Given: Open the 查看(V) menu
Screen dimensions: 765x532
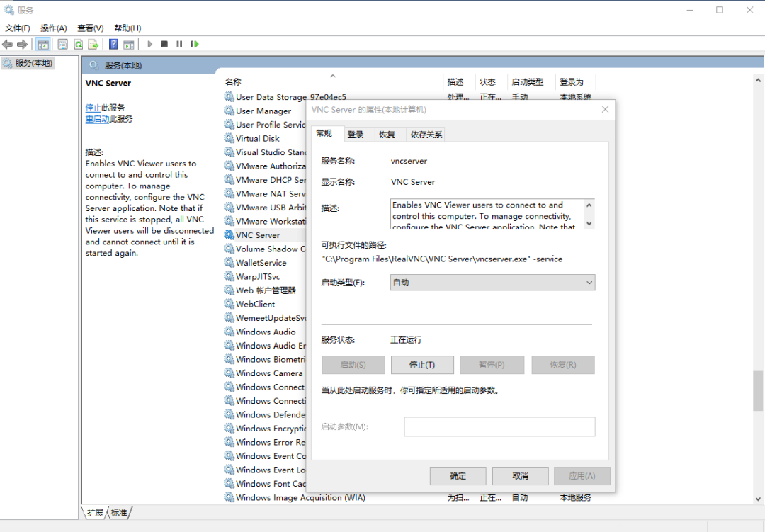Looking at the screenshot, I should point(91,28).
